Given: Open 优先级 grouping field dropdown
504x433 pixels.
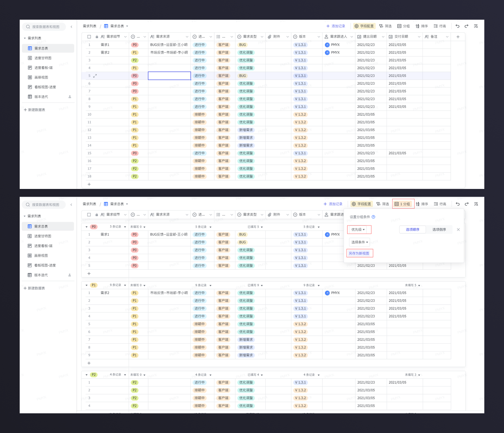Looking at the screenshot, I should [x=358, y=229].
